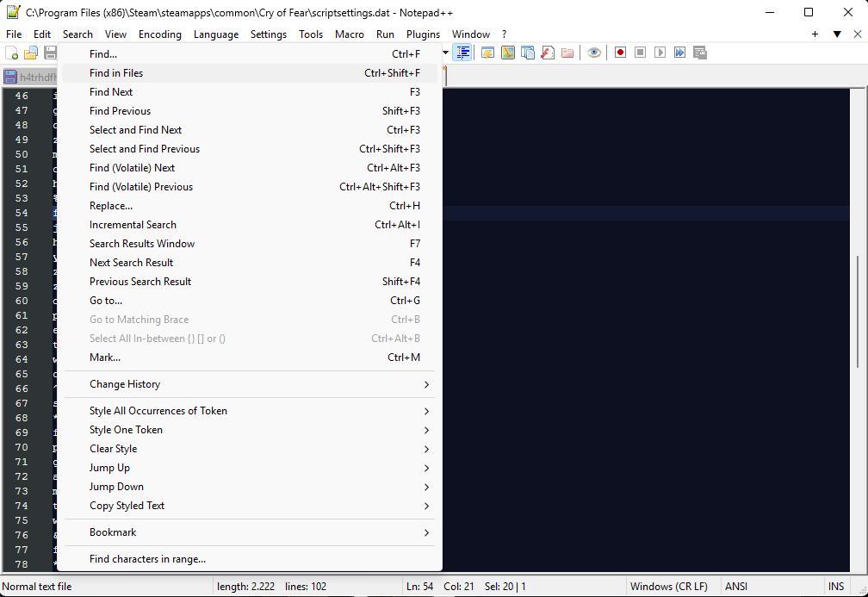This screenshot has height=597, width=868.
Task: Open the Run menu
Action: coord(385,34)
